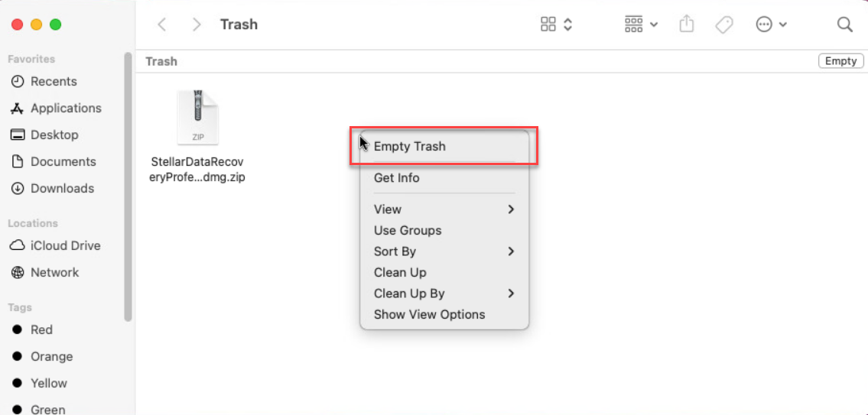Go forward with the right chevron

click(196, 24)
